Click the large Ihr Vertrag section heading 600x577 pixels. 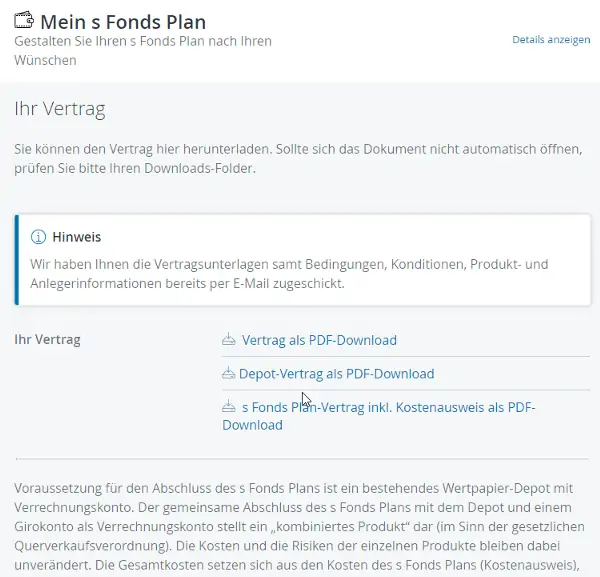(60, 109)
